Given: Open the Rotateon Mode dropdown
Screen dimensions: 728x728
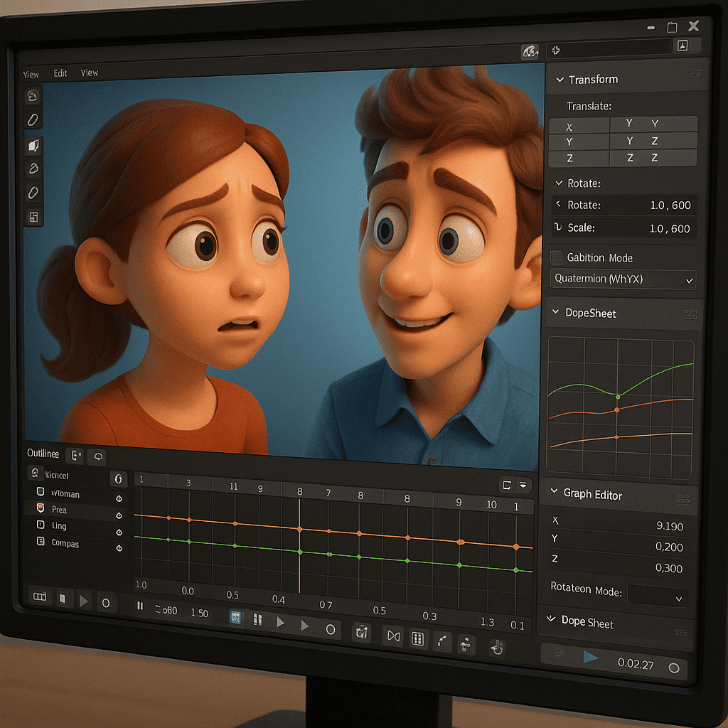Looking at the screenshot, I should coord(657,596).
